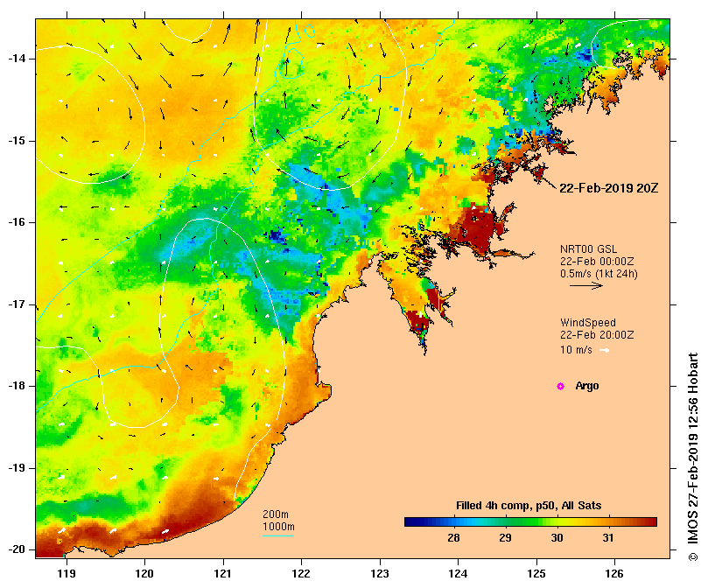708x588 pixels.
Task: Click the Argo legend label
Action: click(587, 386)
